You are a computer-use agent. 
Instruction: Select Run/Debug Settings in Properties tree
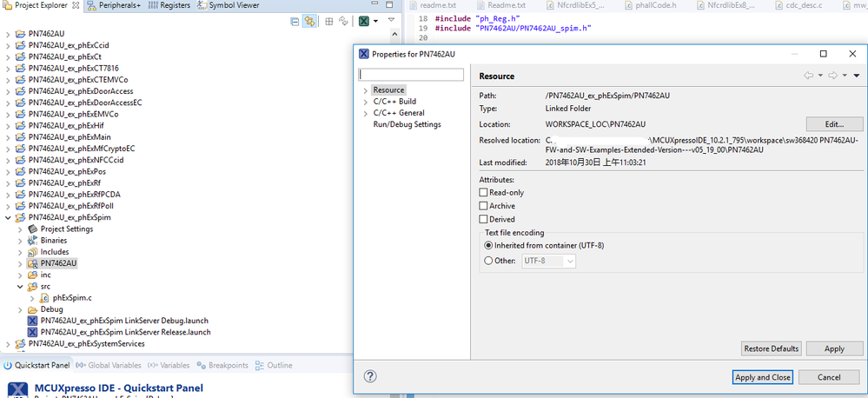point(407,124)
